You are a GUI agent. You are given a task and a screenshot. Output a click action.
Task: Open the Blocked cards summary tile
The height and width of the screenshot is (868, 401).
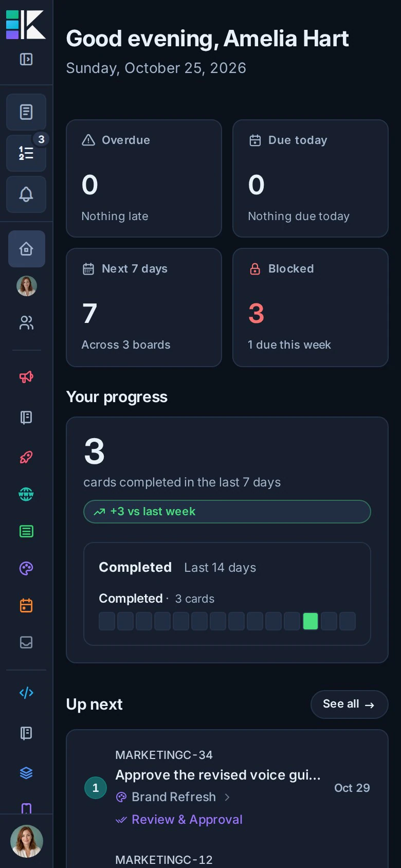(x=311, y=308)
